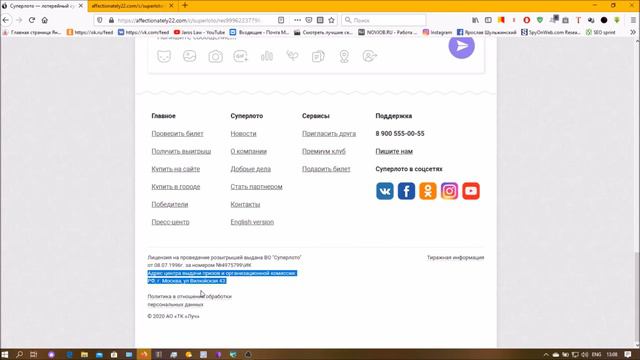Reload the page with the refresh button
The image size is (640, 360).
(x=32, y=20)
